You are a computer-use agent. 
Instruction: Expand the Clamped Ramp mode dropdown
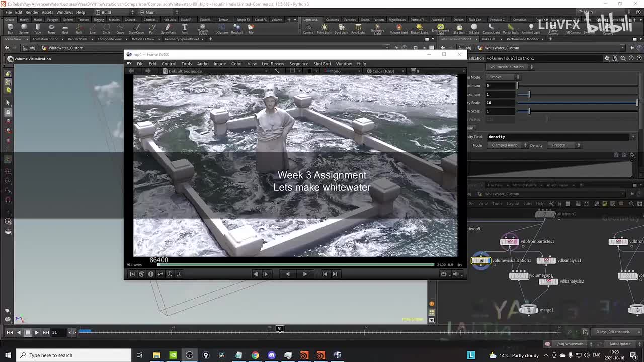coord(508,145)
